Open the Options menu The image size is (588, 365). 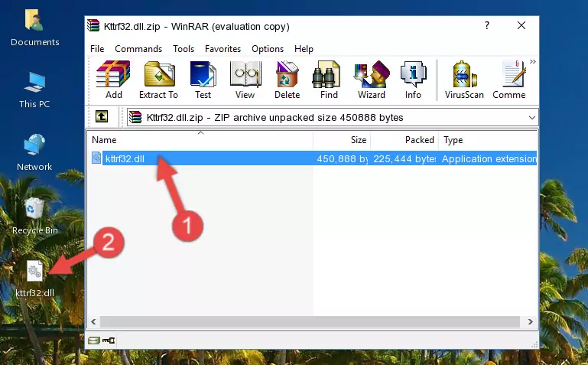click(x=268, y=49)
